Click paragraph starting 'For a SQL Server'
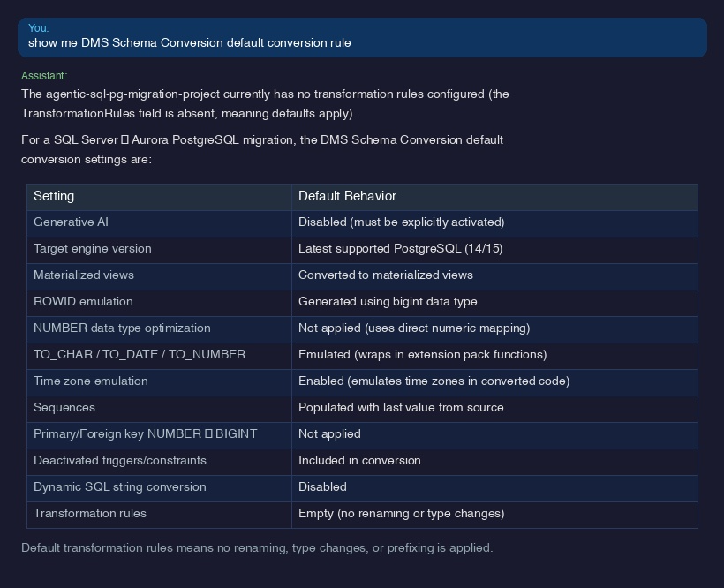Image resolution: width=724 pixels, height=588 pixels. (262, 149)
